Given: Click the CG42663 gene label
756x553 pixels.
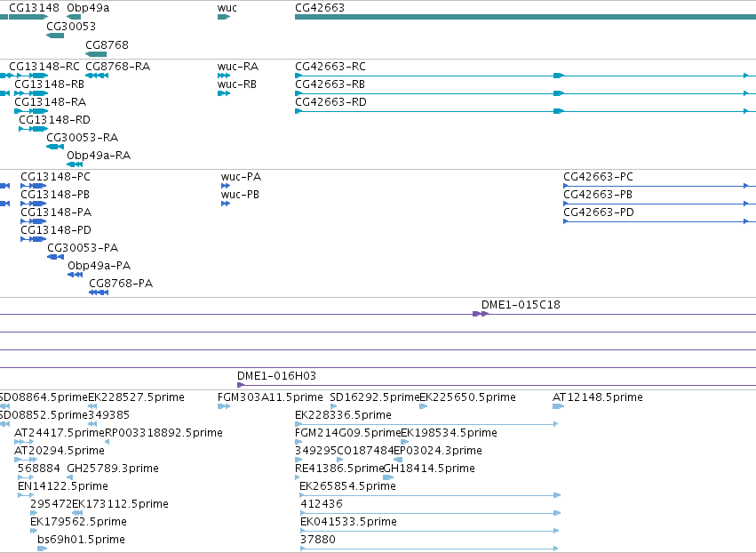Looking at the screenshot, I should point(320,8).
